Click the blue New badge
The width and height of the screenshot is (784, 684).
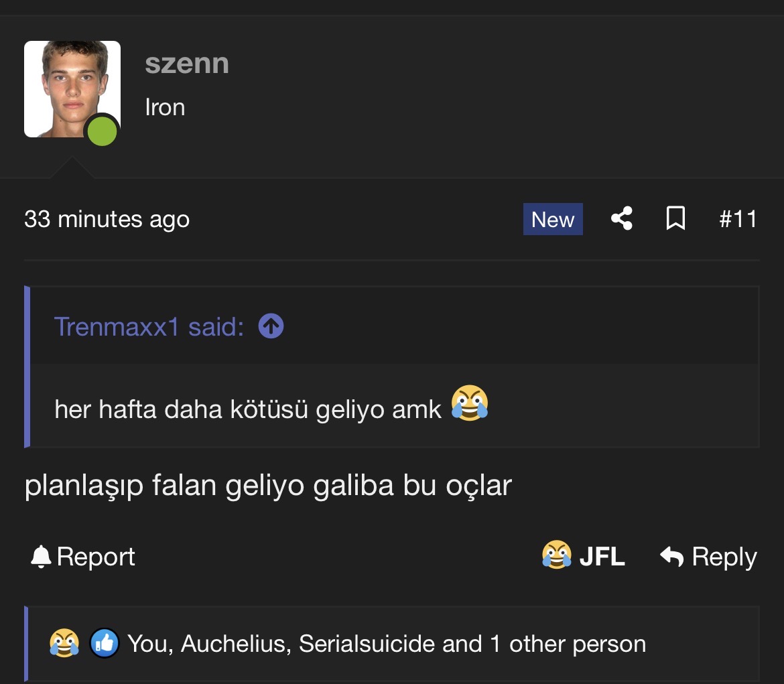click(553, 219)
